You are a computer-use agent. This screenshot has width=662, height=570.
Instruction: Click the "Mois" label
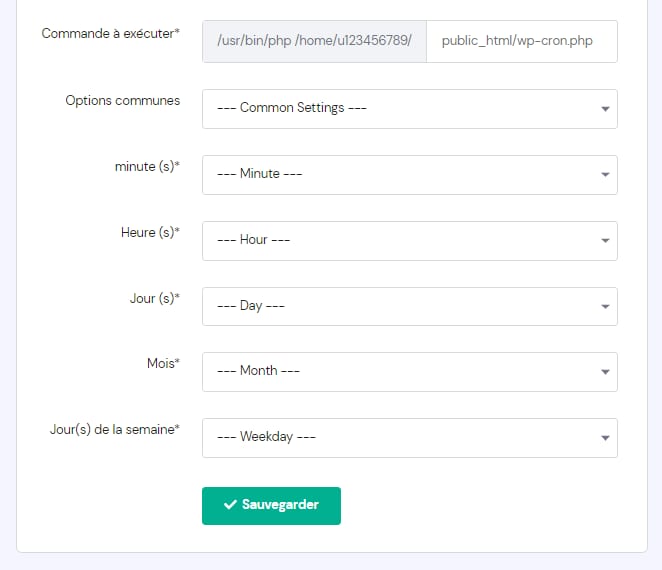162,364
